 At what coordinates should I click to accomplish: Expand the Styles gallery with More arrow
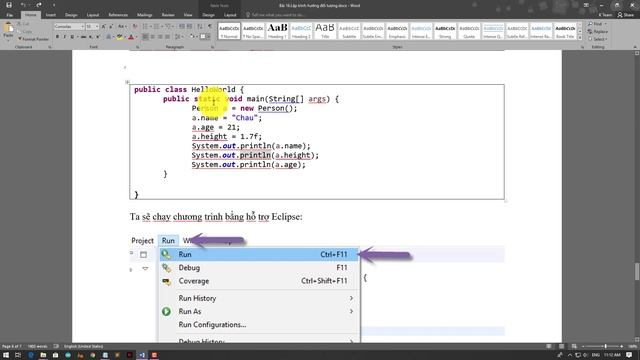(580, 38)
